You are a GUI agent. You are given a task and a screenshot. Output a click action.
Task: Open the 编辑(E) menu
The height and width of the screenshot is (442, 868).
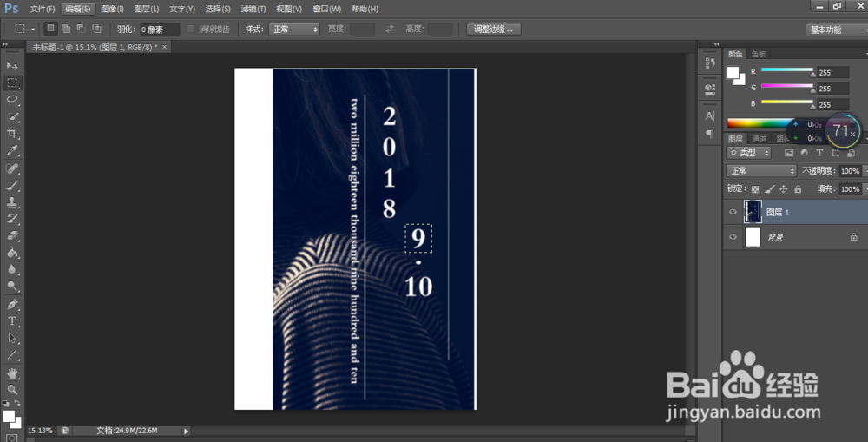[77, 10]
